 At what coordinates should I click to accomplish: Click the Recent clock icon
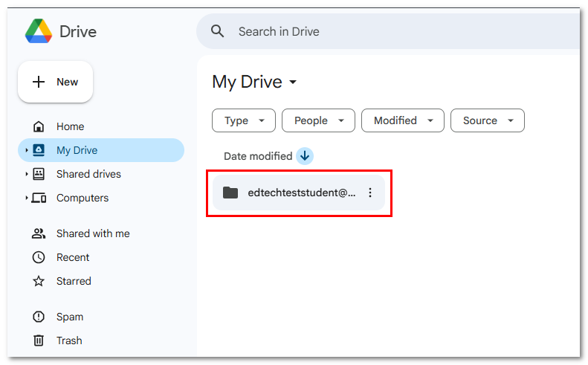[x=39, y=257]
